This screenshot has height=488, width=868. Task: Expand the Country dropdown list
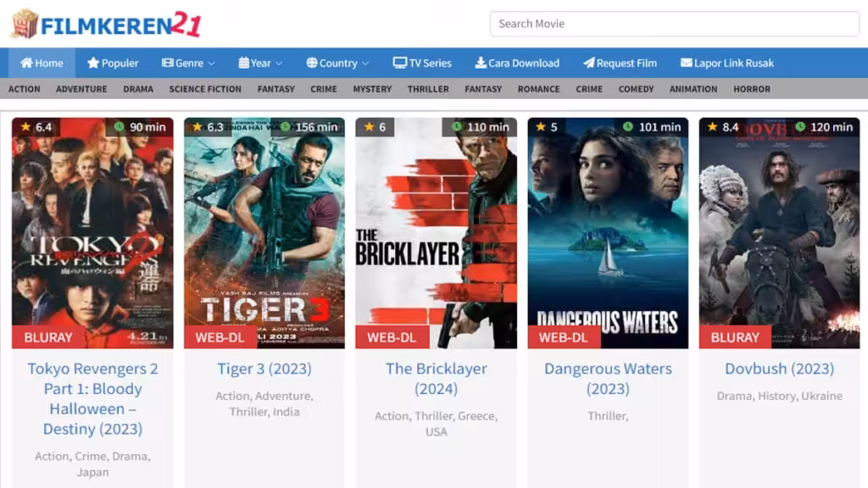pyautogui.click(x=337, y=63)
